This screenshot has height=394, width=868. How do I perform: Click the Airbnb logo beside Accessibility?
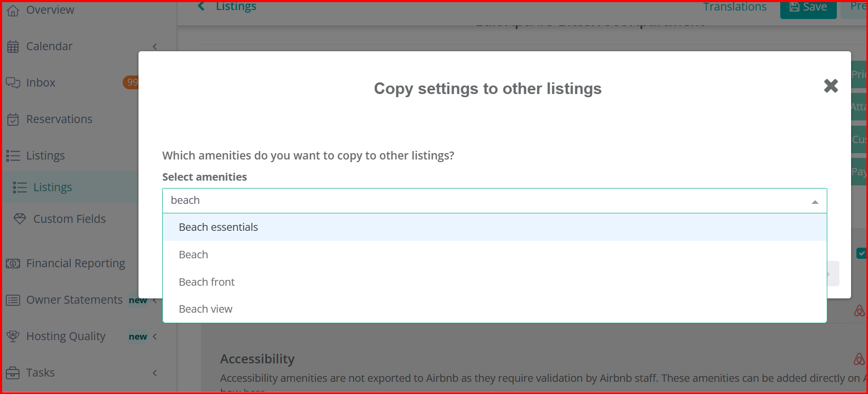tap(860, 359)
